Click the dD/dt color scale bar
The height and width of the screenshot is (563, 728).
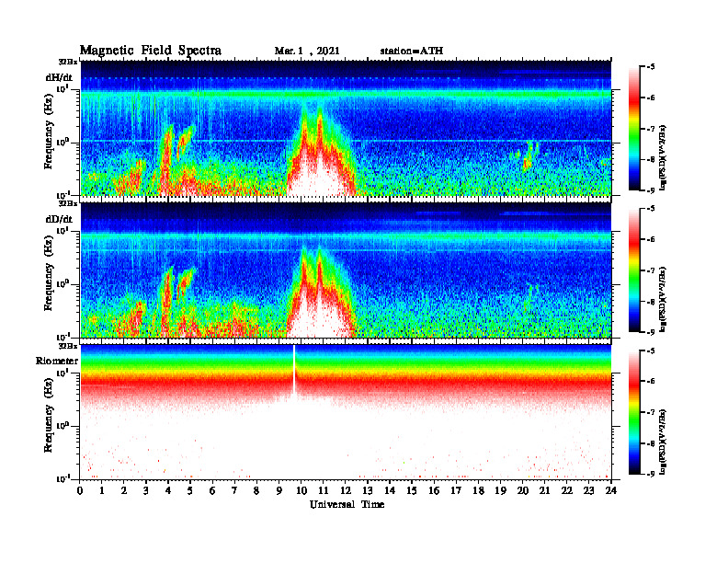pos(634,270)
